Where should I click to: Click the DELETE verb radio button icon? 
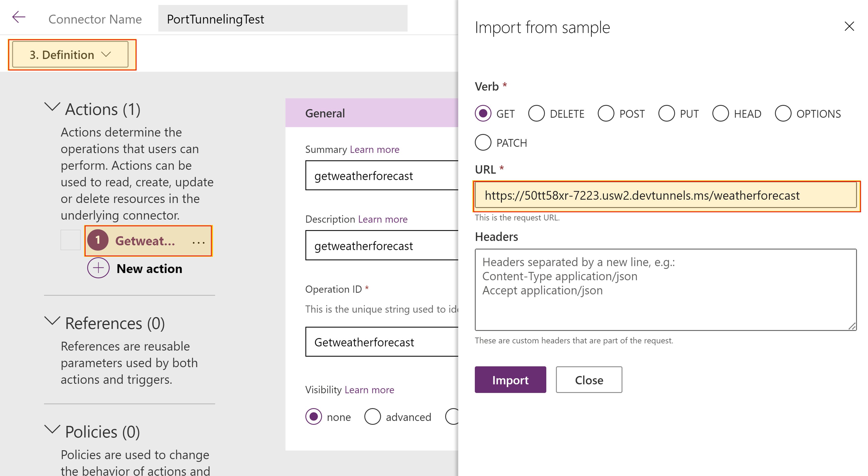pyautogui.click(x=536, y=113)
